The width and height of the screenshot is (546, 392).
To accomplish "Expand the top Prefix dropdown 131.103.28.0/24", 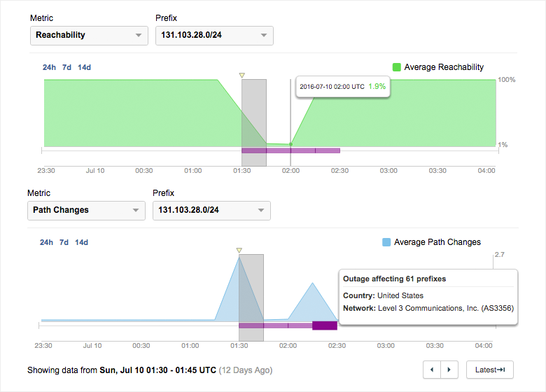I will point(213,36).
